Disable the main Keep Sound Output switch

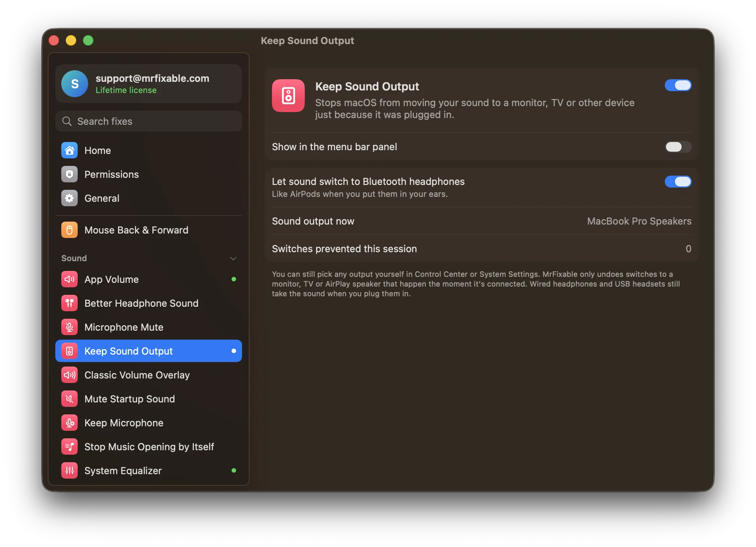(x=678, y=85)
